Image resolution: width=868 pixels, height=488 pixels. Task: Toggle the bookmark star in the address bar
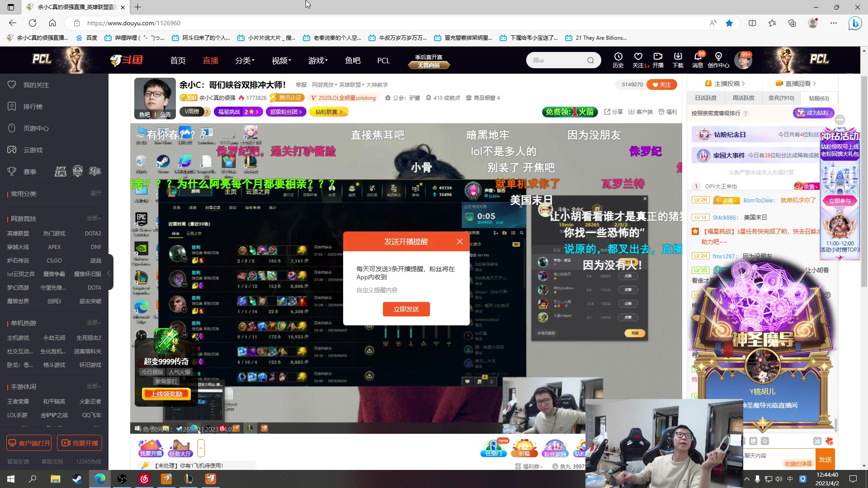[x=729, y=23]
